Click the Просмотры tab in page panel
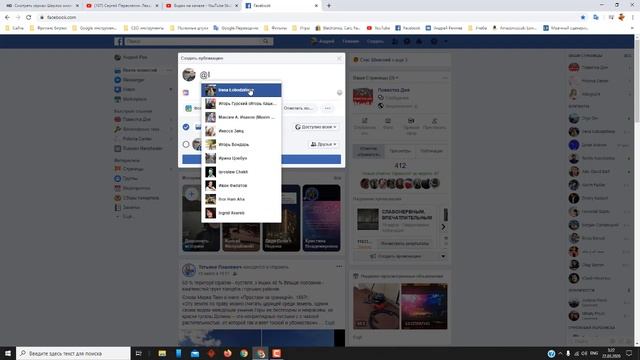 pos(400,151)
